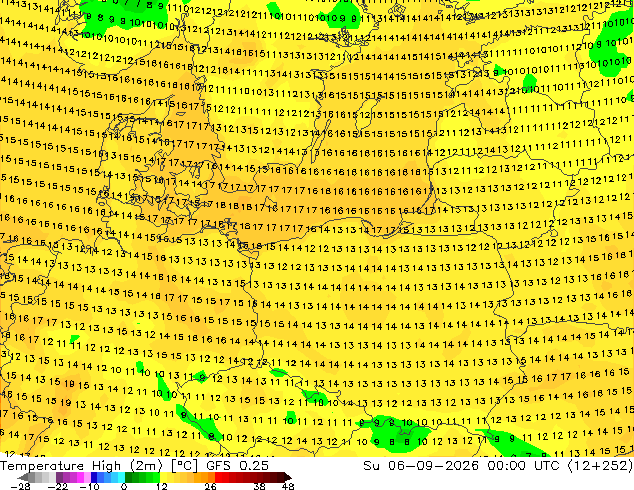This screenshot has height=490, width=634.
Task: Click the '12' legend scale label
Action: point(162,486)
